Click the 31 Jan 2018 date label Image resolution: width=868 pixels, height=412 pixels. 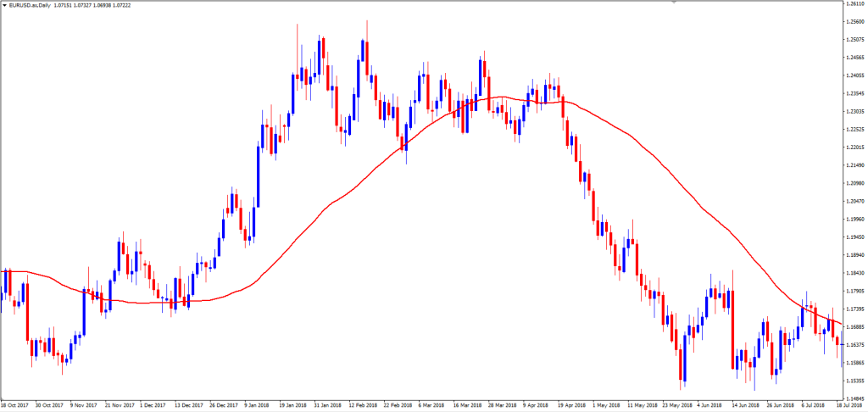coord(327,405)
